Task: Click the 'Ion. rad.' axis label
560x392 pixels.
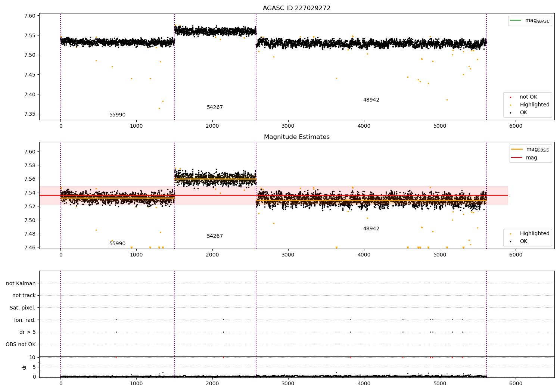Action: [25, 320]
